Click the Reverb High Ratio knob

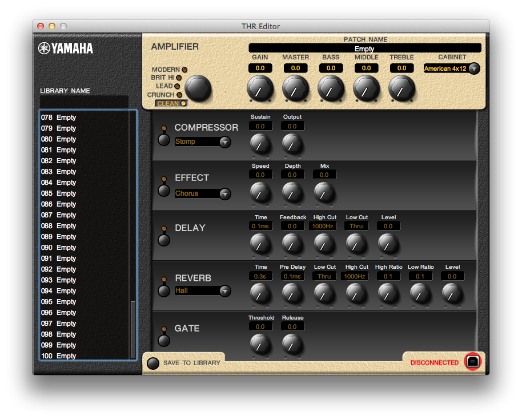[x=388, y=294]
